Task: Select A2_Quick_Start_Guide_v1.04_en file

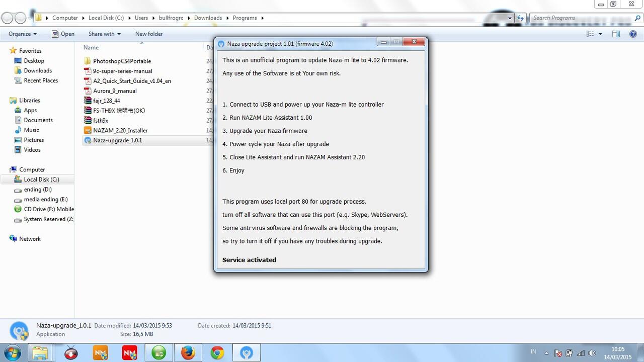Action: pyautogui.click(x=132, y=81)
